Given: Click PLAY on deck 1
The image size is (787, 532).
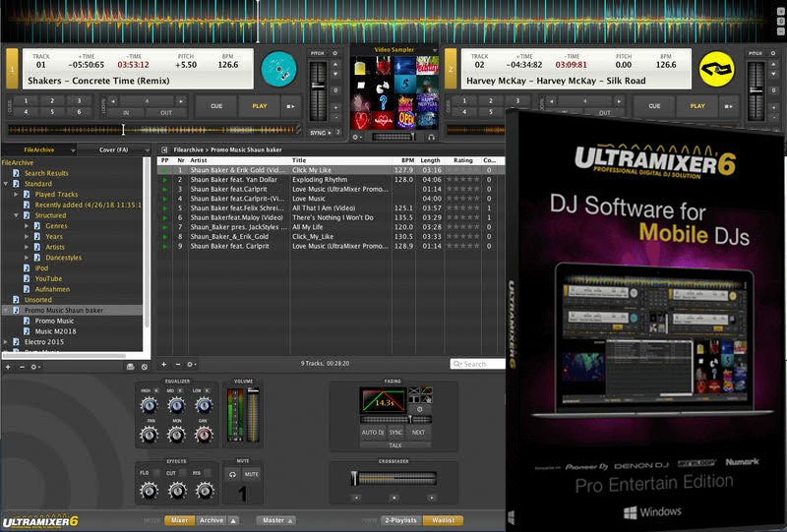Looking at the screenshot, I should pos(260,106).
